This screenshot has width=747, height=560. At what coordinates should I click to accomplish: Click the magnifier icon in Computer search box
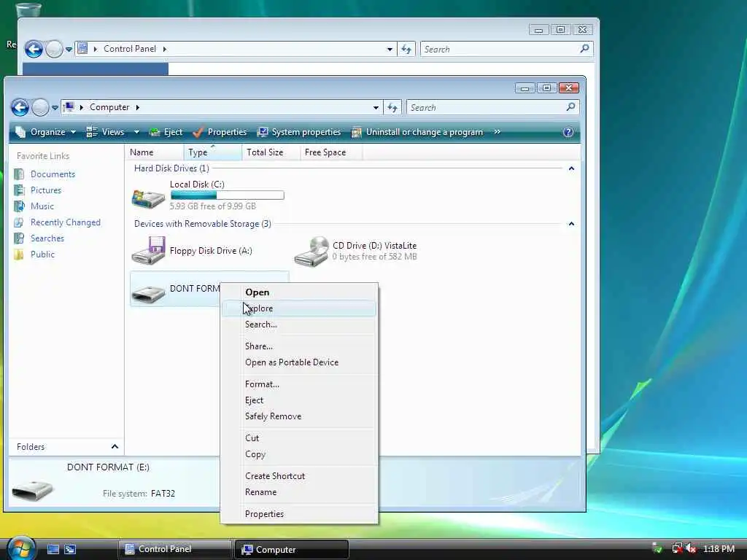(x=570, y=107)
